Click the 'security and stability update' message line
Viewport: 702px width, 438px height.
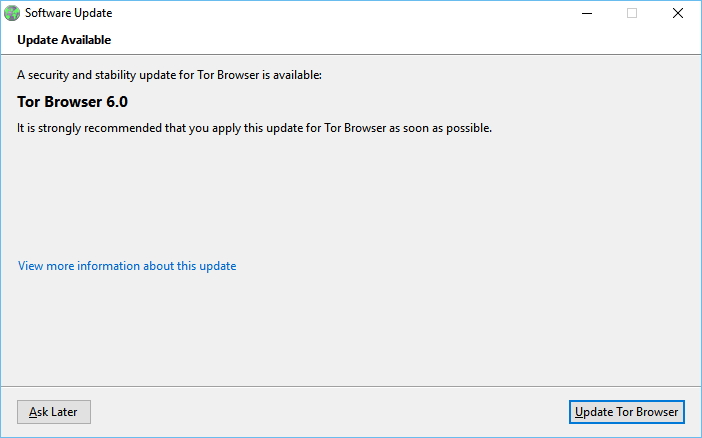tap(170, 75)
